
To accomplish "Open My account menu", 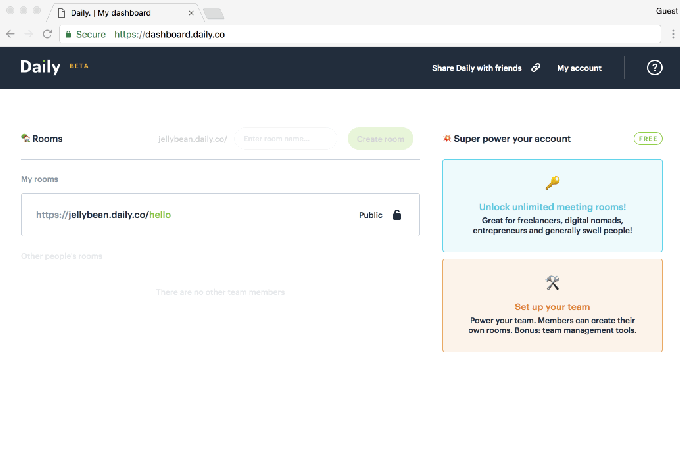I will (x=579, y=68).
